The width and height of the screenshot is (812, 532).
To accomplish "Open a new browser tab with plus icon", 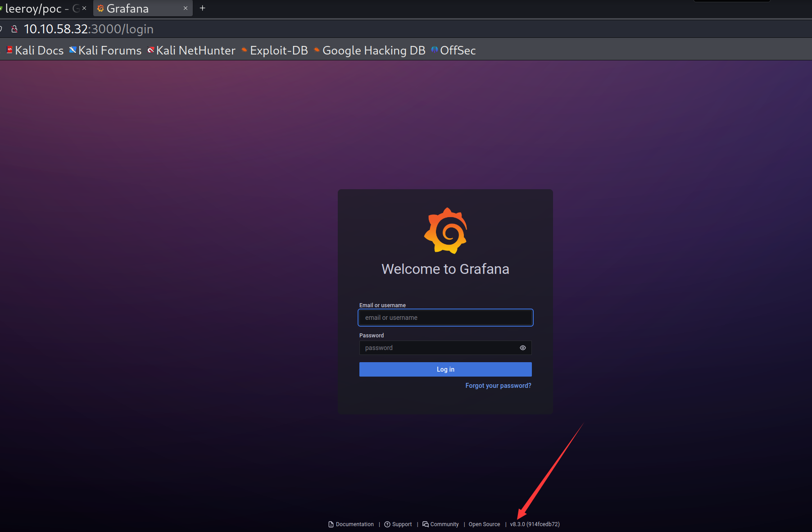I will pyautogui.click(x=203, y=9).
